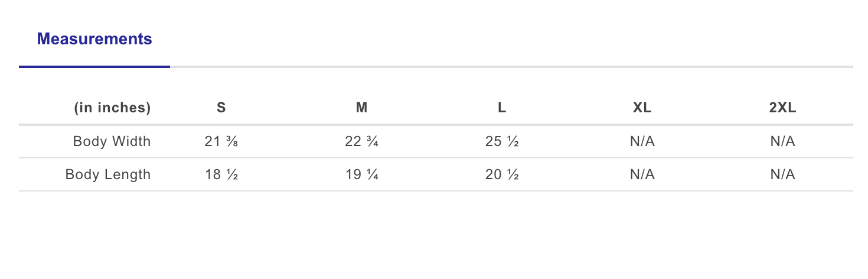Click Body Length N/A under XL
Viewport: 868px width, 279px height.
642,175
